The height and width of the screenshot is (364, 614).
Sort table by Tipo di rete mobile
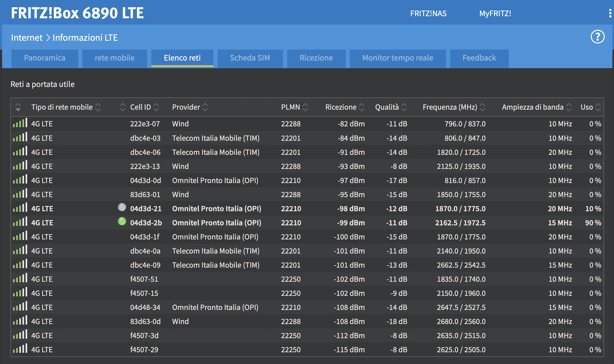click(62, 107)
